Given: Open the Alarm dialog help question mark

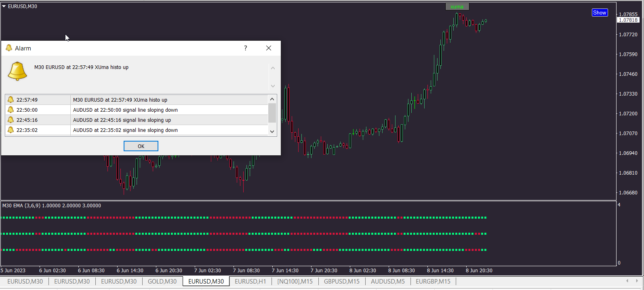Looking at the screenshot, I should tap(245, 48).
